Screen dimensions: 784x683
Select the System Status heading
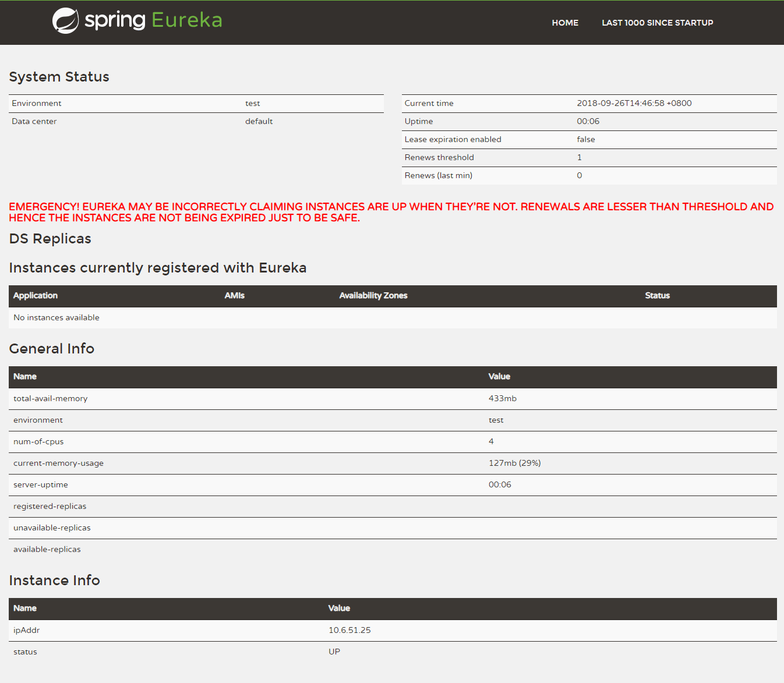point(59,77)
